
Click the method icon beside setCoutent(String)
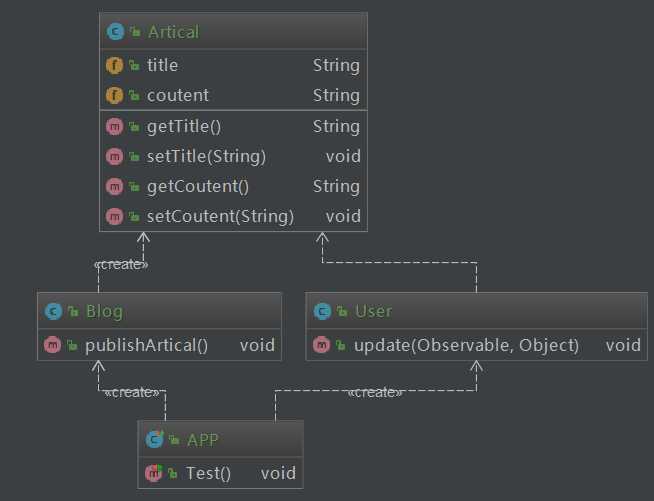tap(114, 217)
